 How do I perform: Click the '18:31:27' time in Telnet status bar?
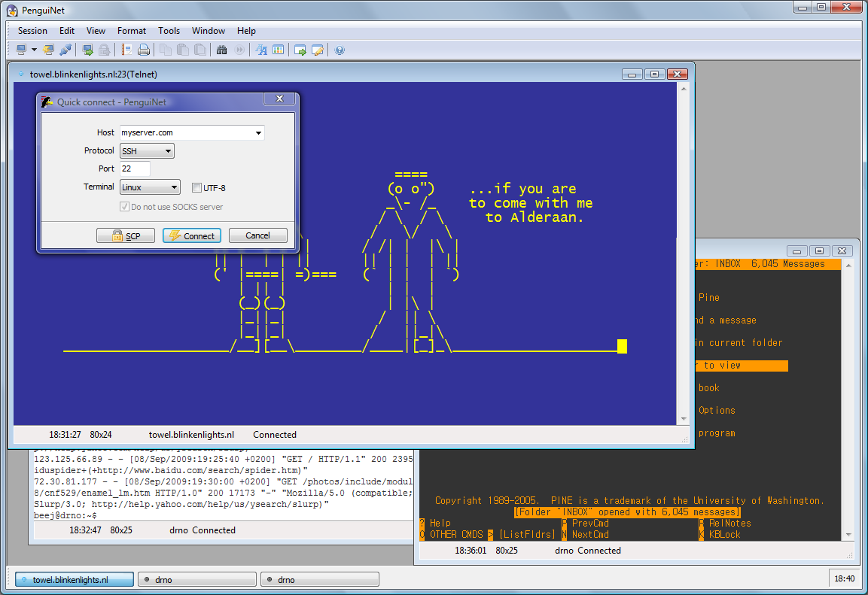coord(65,435)
